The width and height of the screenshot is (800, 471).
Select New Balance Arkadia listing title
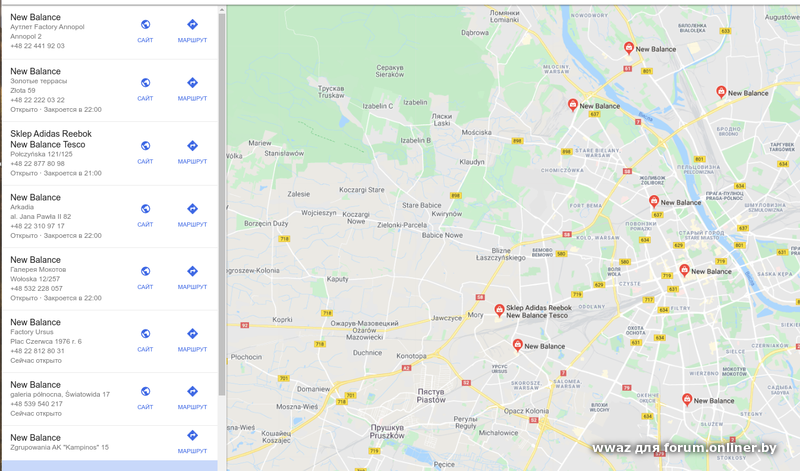click(35, 197)
